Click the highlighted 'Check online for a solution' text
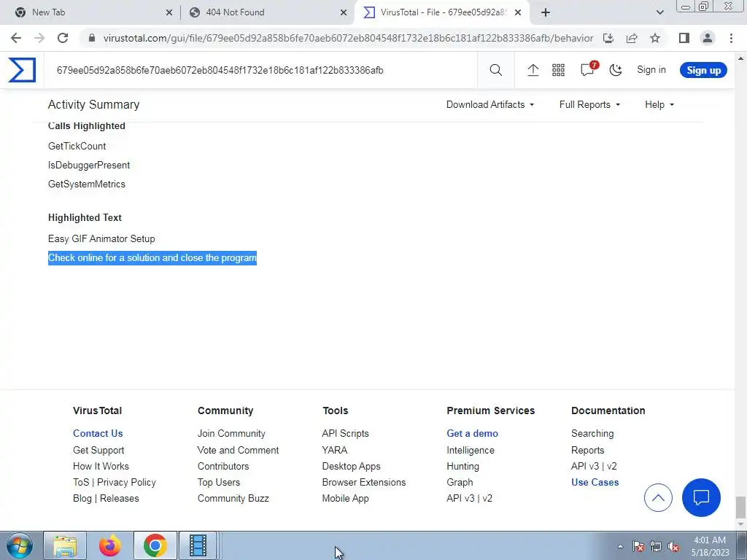 click(x=152, y=258)
